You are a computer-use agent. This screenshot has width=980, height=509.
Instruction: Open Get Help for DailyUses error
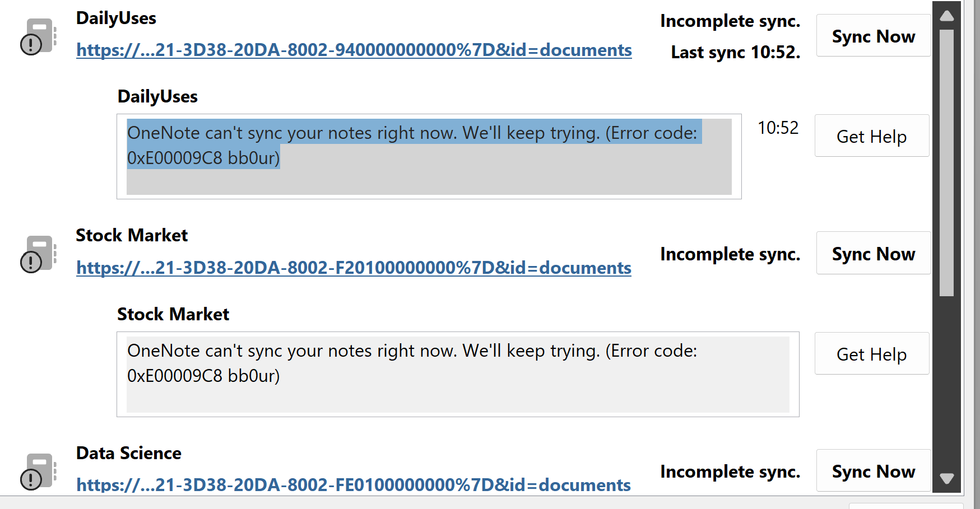pos(871,136)
